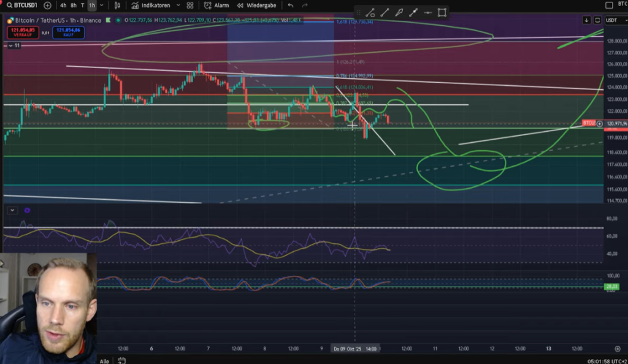The image size is (628, 364).
Task: Pick the brush drawing tool
Action: tap(399, 12)
